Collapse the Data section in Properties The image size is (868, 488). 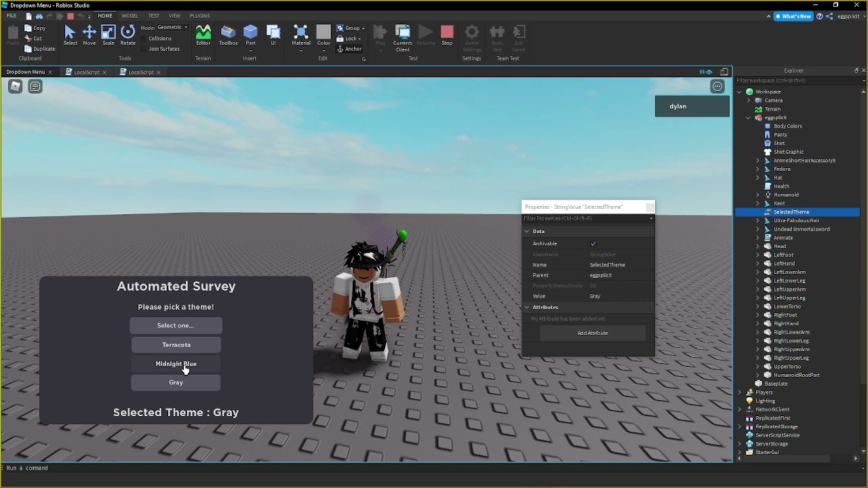(x=527, y=231)
